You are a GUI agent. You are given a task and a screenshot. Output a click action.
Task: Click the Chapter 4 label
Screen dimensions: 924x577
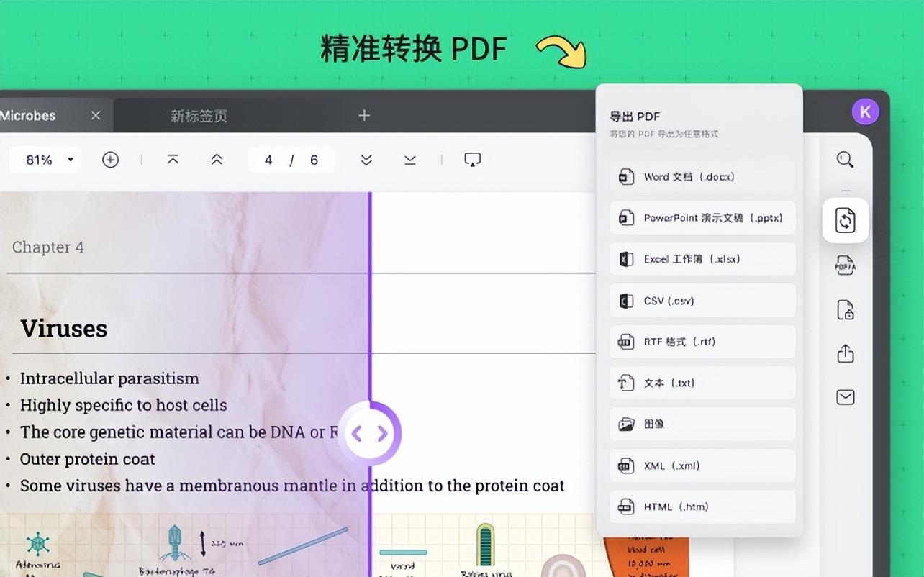point(48,247)
